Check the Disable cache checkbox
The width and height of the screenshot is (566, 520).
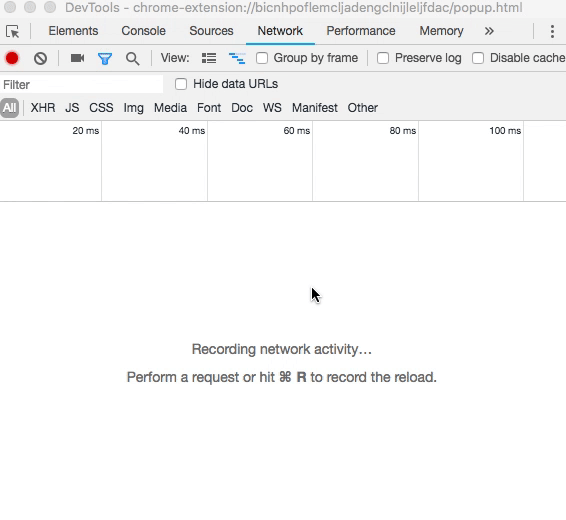click(x=478, y=58)
